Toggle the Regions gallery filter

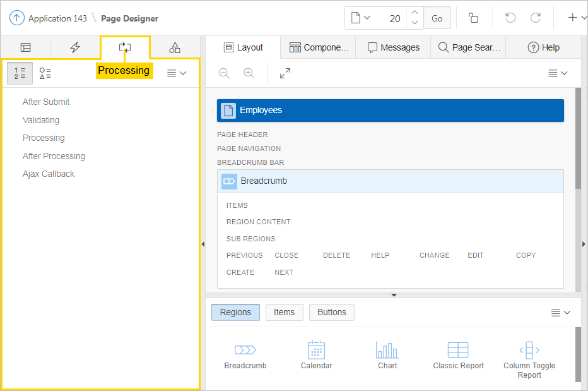pos(235,312)
